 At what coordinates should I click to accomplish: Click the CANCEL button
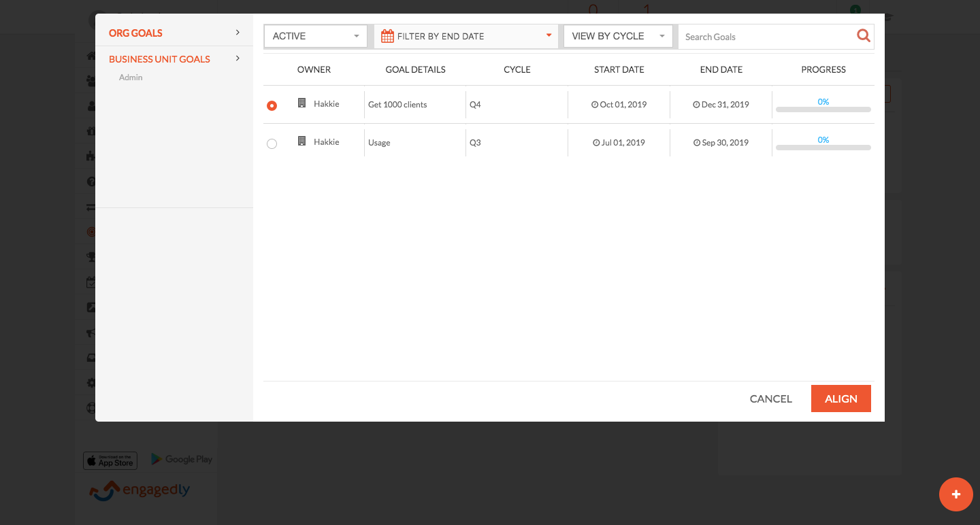click(x=771, y=399)
